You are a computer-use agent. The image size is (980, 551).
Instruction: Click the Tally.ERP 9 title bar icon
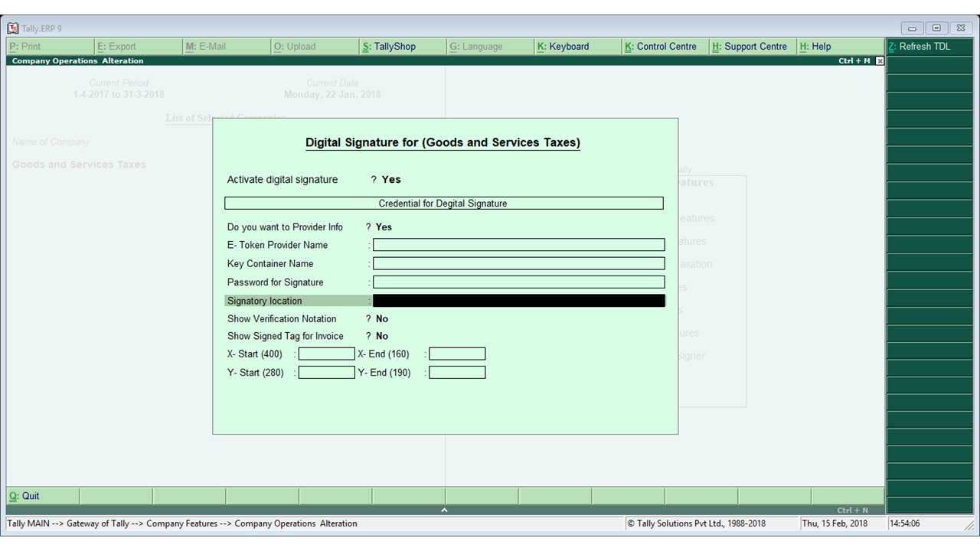point(12,28)
